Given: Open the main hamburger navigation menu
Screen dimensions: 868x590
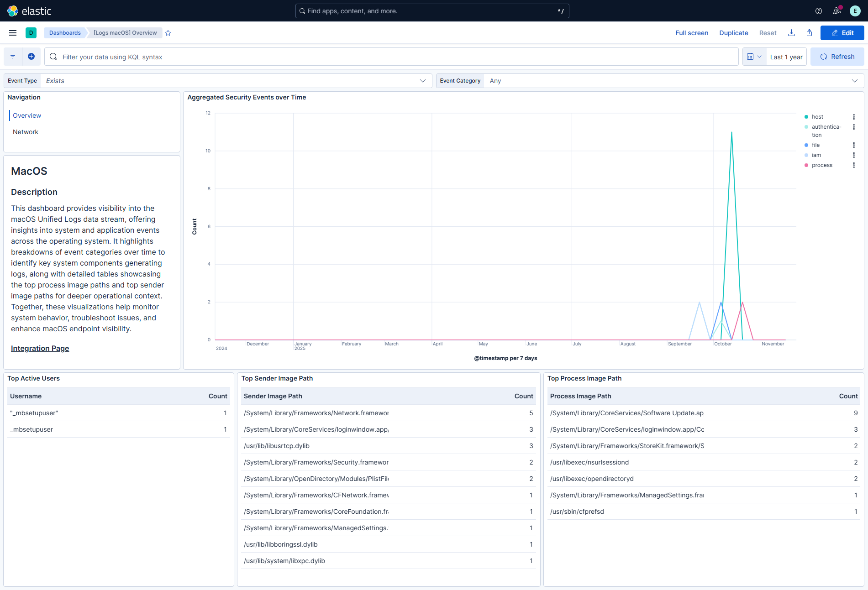Looking at the screenshot, I should [x=12, y=32].
